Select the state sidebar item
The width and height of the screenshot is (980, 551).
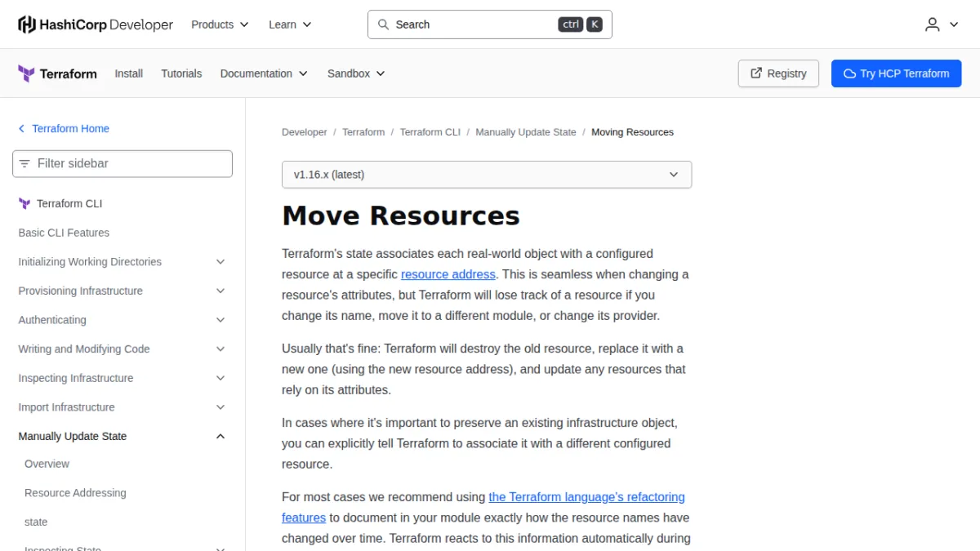pos(36,522)
